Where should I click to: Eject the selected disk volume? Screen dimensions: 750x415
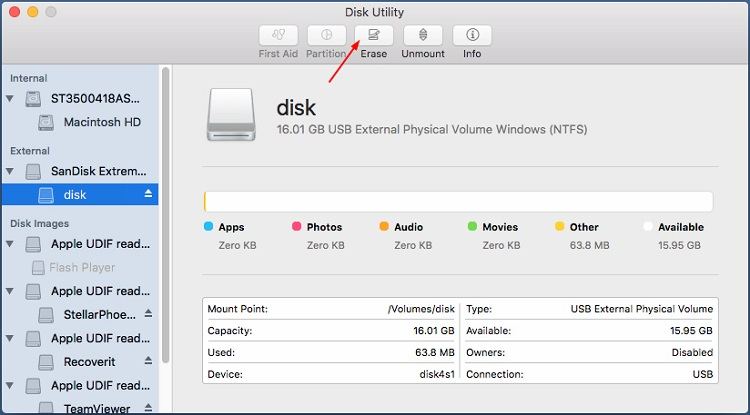149,194
